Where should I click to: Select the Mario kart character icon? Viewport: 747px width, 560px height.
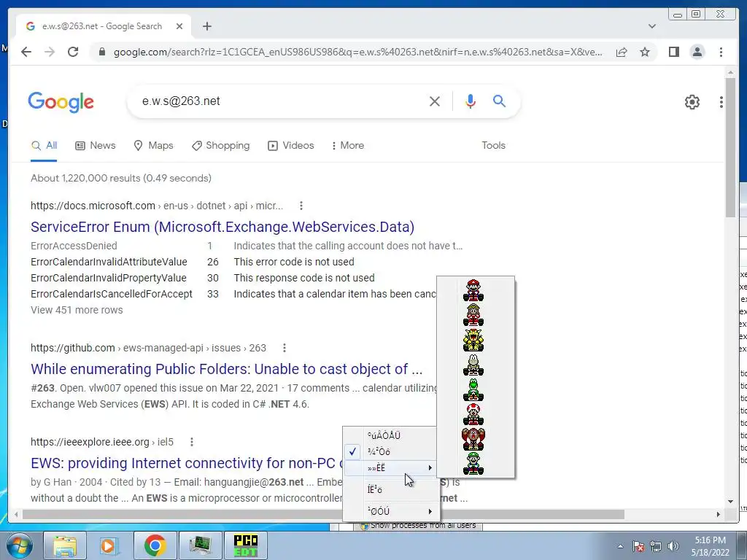point(473,290)
